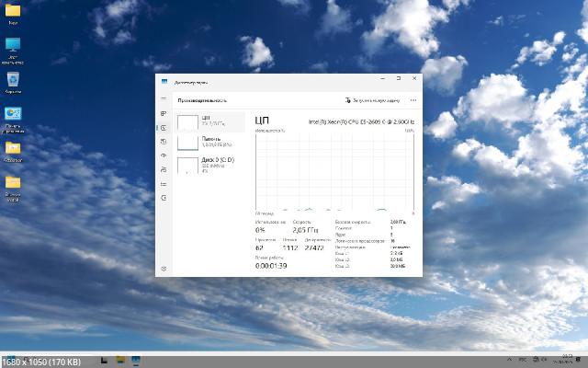Click the CPU utilization graph area
Image resolution: width=588 pixels, height=368 pixels.
[x=334, y=172]
